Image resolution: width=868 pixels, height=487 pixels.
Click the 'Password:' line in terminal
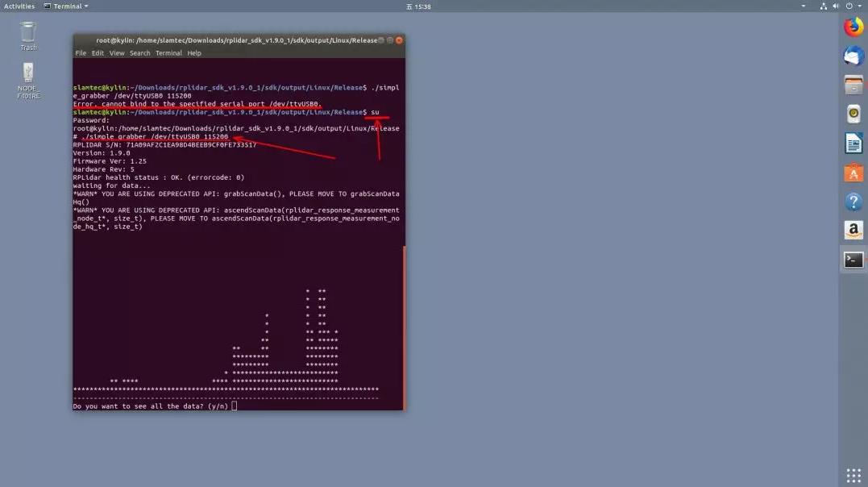coord(91,120)
